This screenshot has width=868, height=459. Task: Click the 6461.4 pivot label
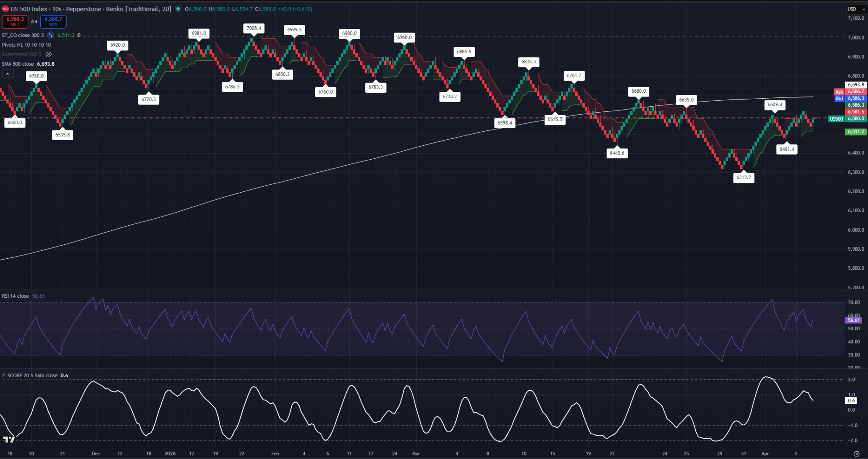click(787, 149)
